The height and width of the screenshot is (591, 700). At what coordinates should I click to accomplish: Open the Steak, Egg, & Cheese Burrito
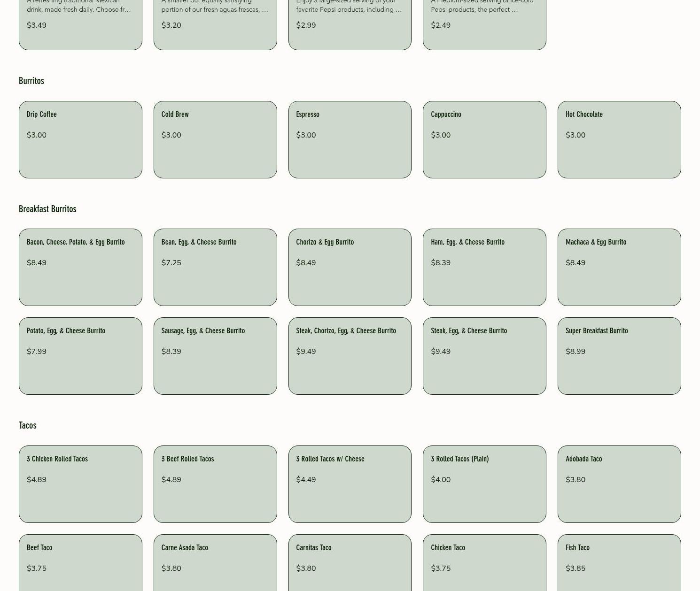(x=484, y=356)
